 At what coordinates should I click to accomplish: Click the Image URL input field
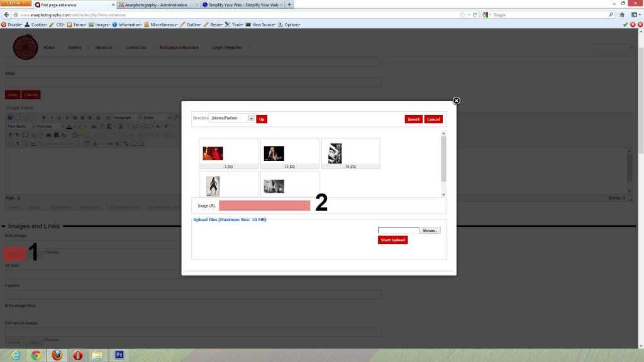pos(264,206)
